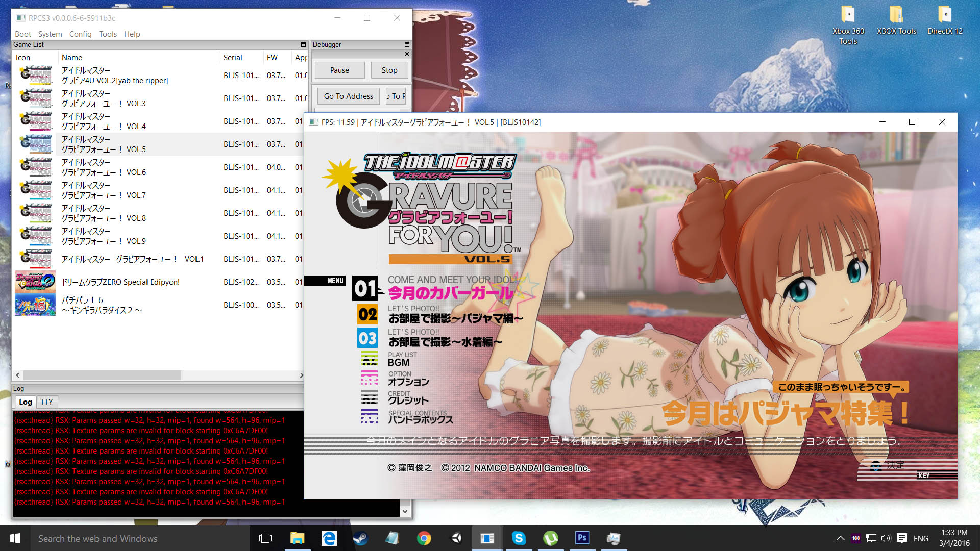Click the Windows Start button
Screen dimensions: 980x551
(15, 538)
